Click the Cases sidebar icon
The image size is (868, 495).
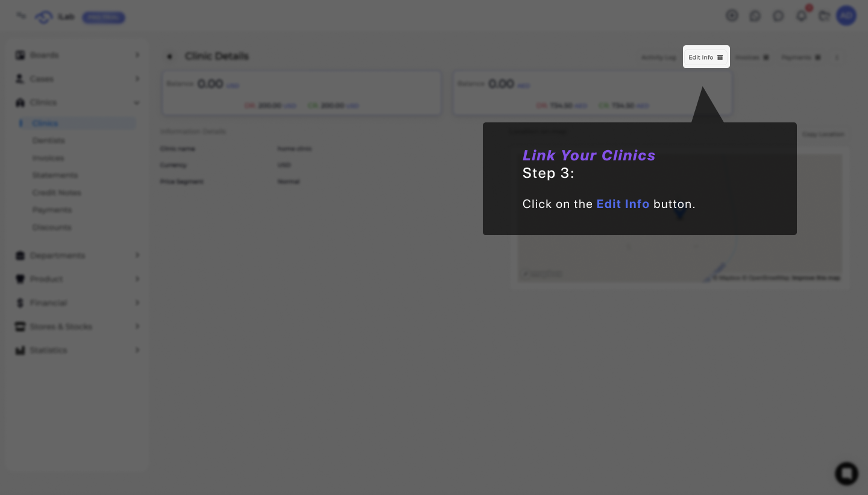coord(20,79)
